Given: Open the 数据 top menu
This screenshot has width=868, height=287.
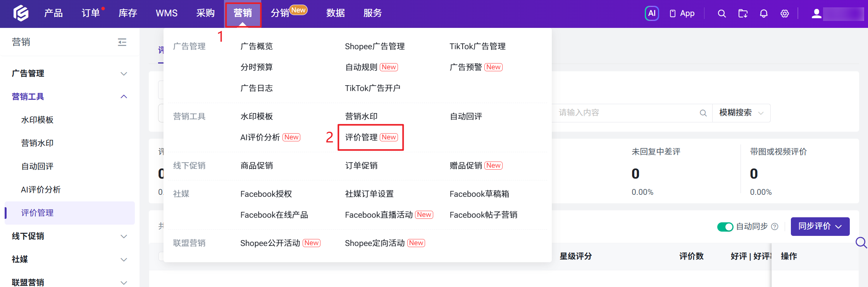Looking at the screenshot, I should click(x=336, y=14).
